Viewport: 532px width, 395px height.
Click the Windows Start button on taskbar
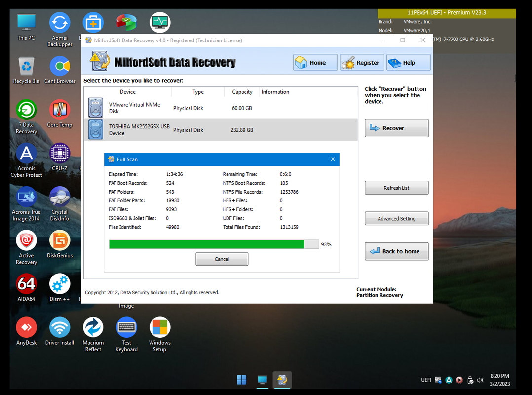click(242, 380)
